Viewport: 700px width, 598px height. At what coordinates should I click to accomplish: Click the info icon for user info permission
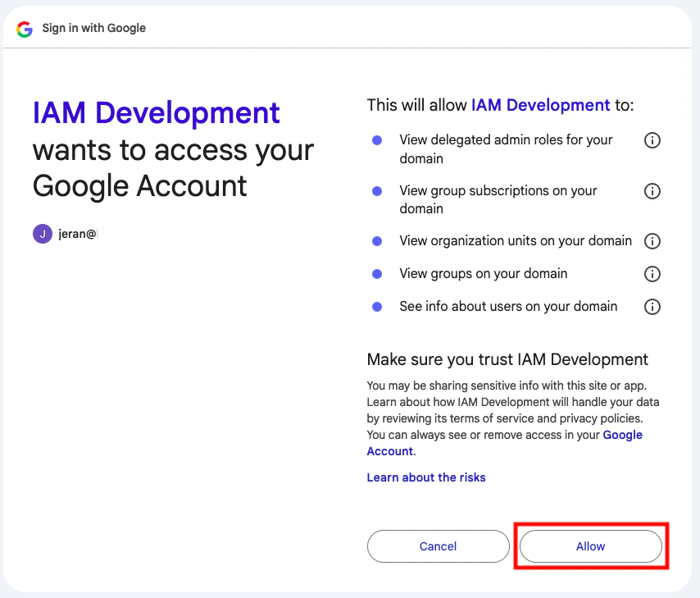(x=652, y=307)
